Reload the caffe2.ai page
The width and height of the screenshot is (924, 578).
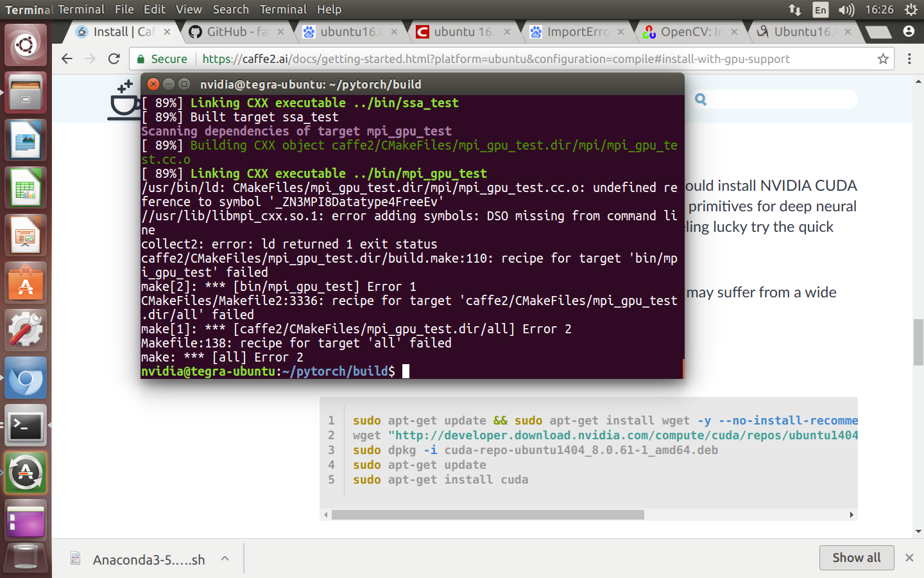click(x=114, y=59)
